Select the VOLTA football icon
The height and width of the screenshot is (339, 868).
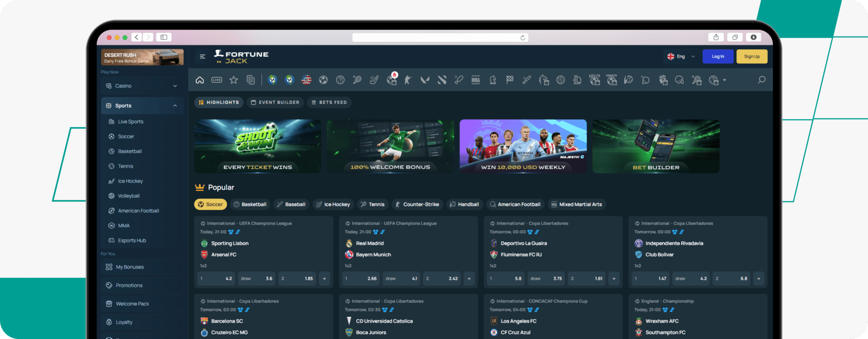(x=595, y=80)
